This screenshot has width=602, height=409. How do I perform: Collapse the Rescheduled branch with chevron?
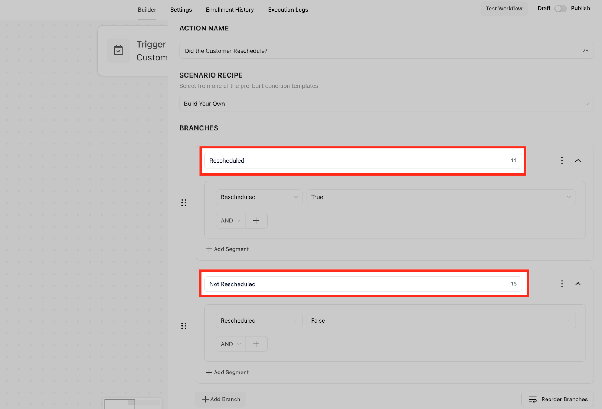(578, 161)
